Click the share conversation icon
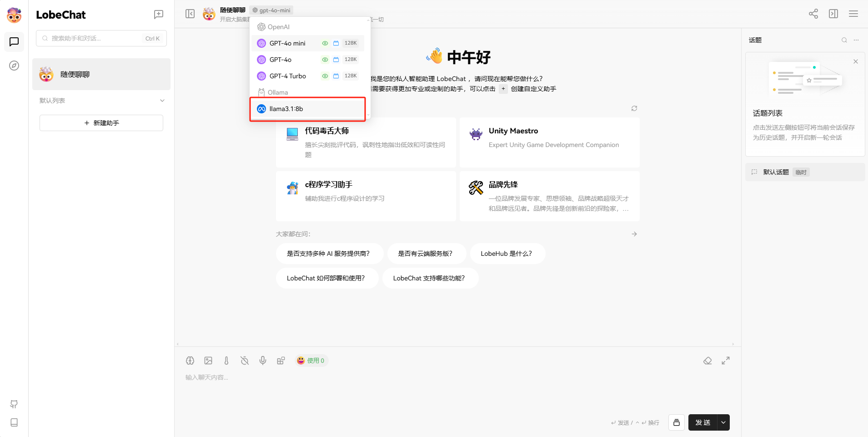Screen dimensions: 868x437 coord(813,14)
